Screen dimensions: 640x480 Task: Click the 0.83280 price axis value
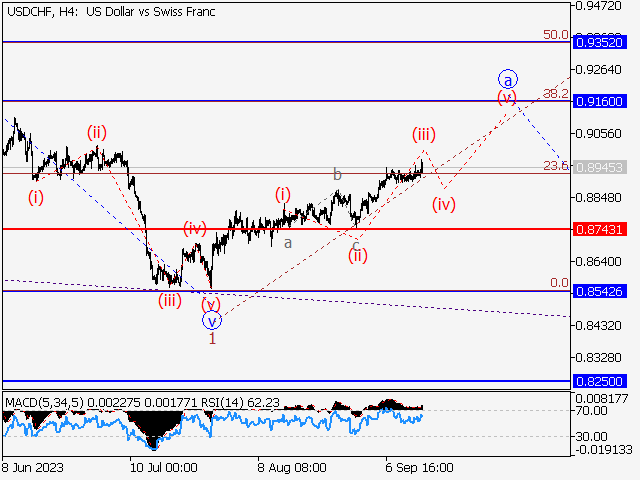point(599,358)
